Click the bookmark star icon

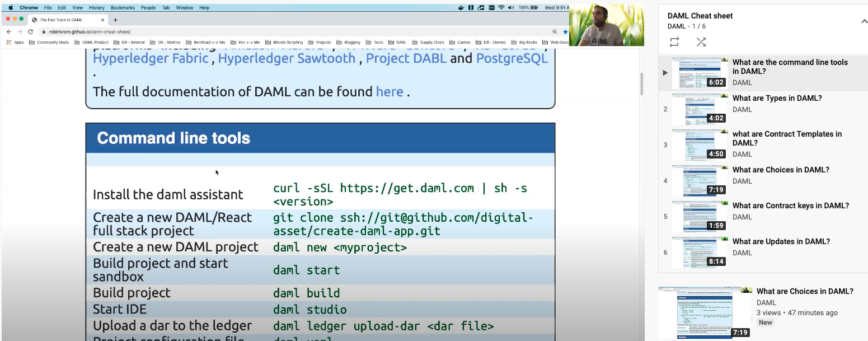[565, 32]
